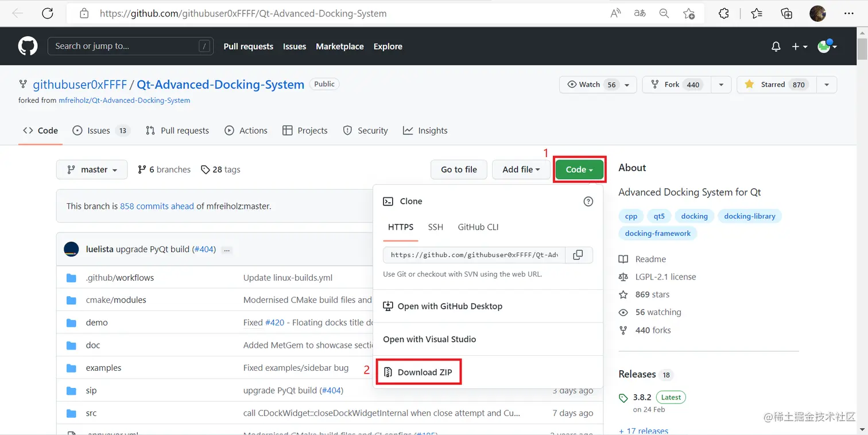Click the cpp topic tag
This screenshot has width=868, height=435.
[x=631, y=216]
